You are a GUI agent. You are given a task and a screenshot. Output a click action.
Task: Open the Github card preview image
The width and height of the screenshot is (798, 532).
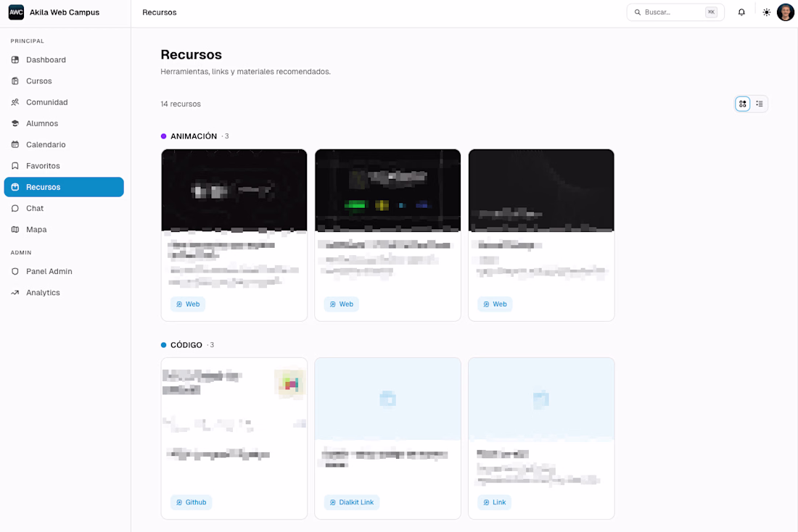click(234, 399)
